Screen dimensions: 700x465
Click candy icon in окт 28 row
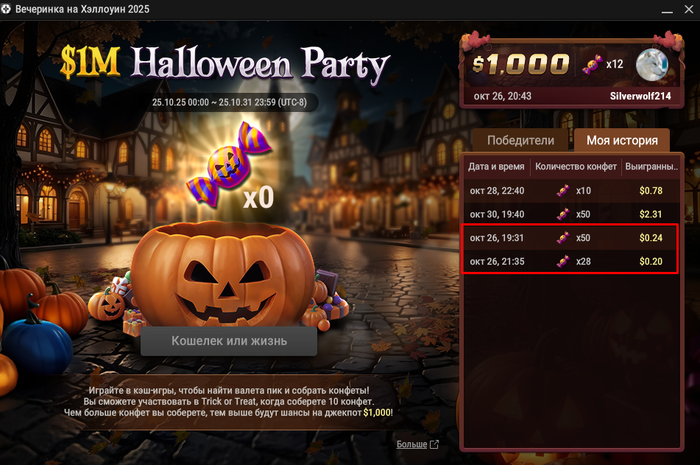(563, 191)
